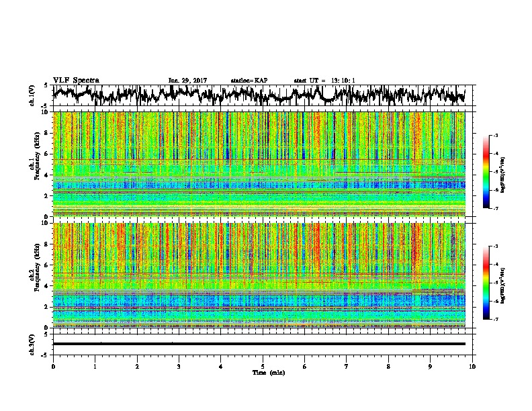Click the ch.2 log PSD color scale bar
Screen dimensions: 532x411
pyautogui.click(x=486, y=283)
